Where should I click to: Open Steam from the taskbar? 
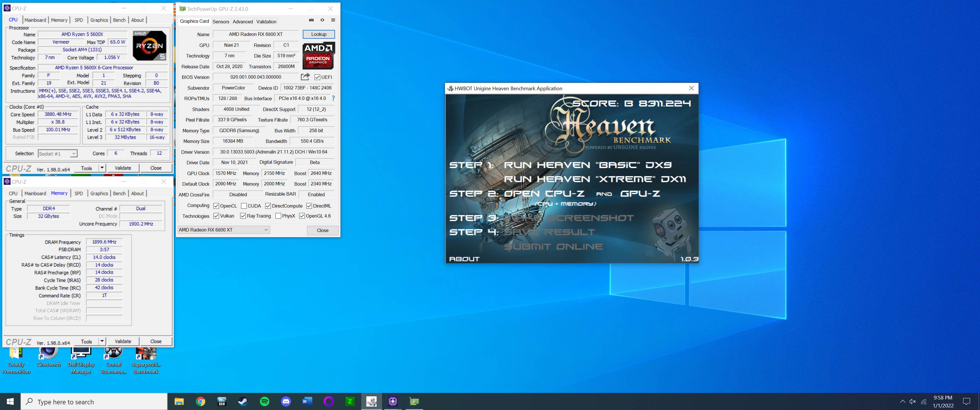coord(243,401)
